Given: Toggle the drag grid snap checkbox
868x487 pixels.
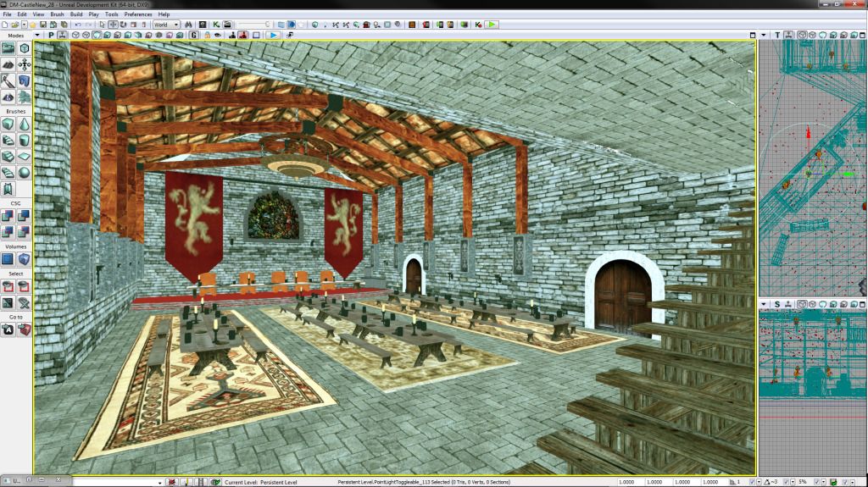Looking at the screenshot, I should (x=752, y=483).
